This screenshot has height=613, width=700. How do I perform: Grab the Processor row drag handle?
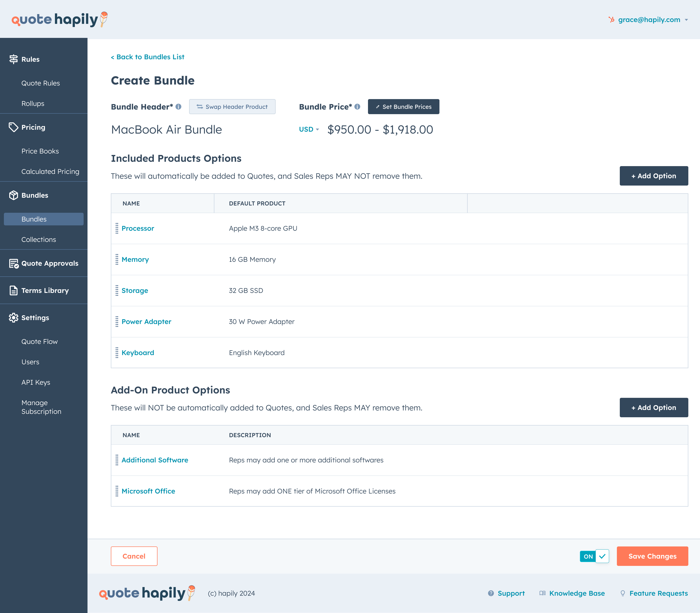[x=117, y=228]
